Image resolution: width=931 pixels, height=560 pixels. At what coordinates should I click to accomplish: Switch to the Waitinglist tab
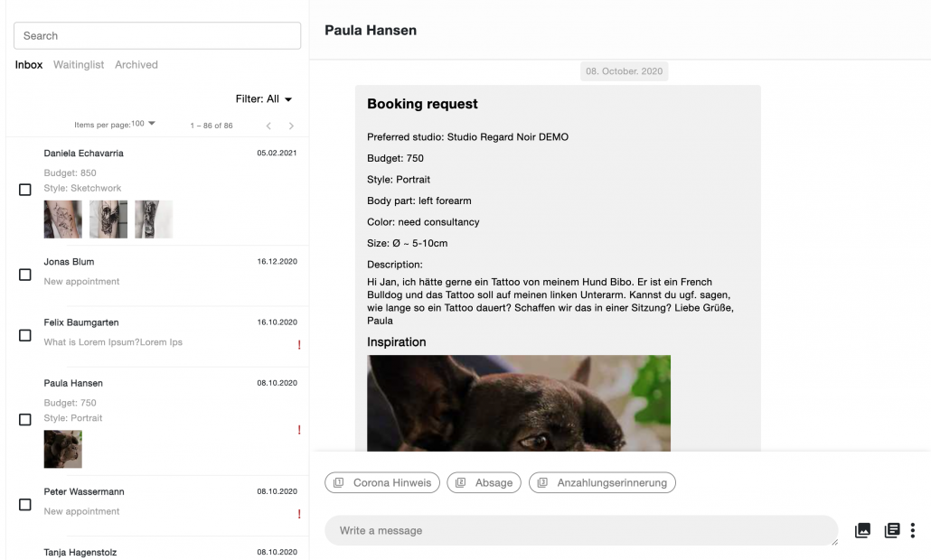[x=79, y=65]
